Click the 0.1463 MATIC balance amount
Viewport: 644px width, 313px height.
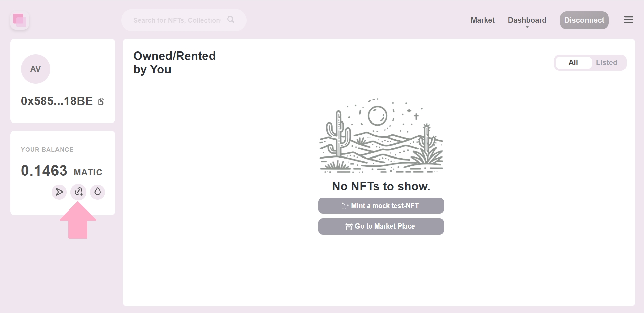coord(44,171)
